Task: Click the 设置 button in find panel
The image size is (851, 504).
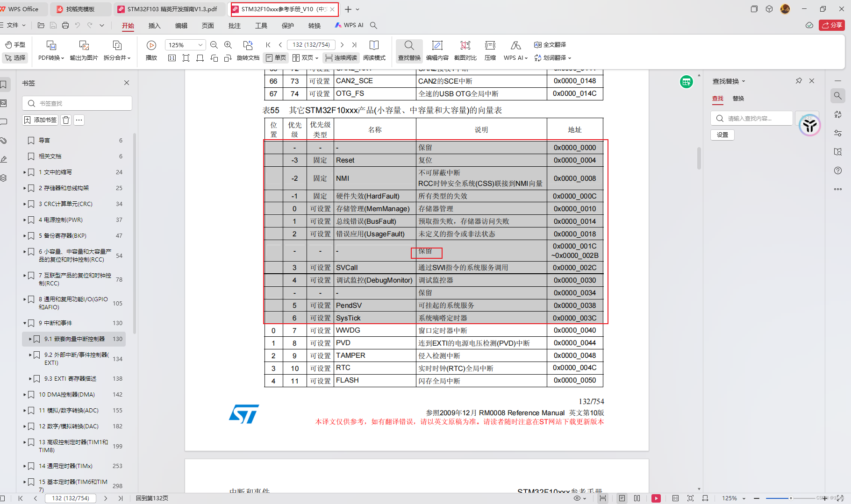Action: [x=722, y=135]
